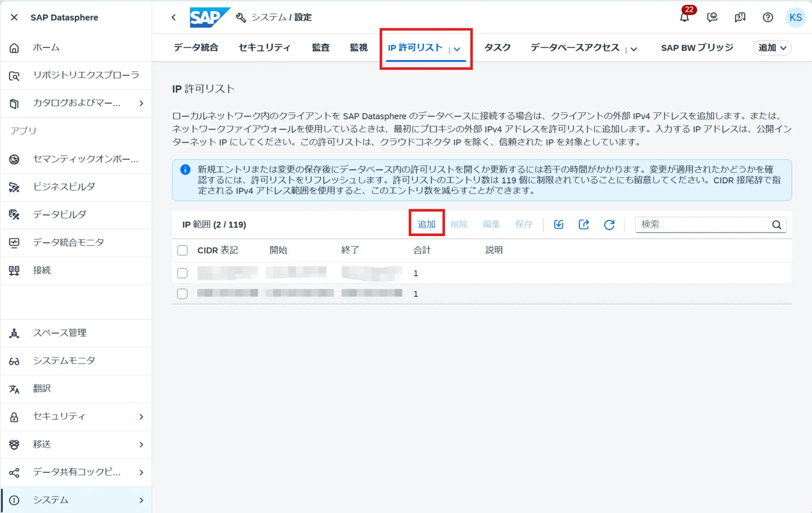Switch to the データ統合 tab
Image resolution: width=812 pixels, height=513 pixels.
(x=196, y=48)
